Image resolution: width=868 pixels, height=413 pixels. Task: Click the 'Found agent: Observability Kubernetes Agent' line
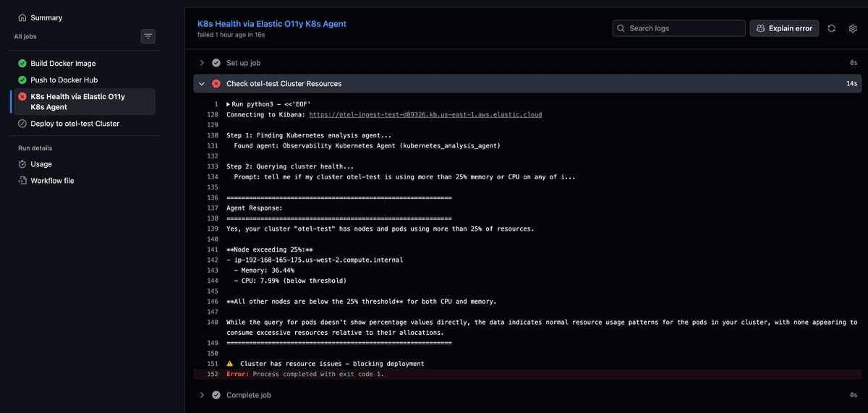[367, 145]
